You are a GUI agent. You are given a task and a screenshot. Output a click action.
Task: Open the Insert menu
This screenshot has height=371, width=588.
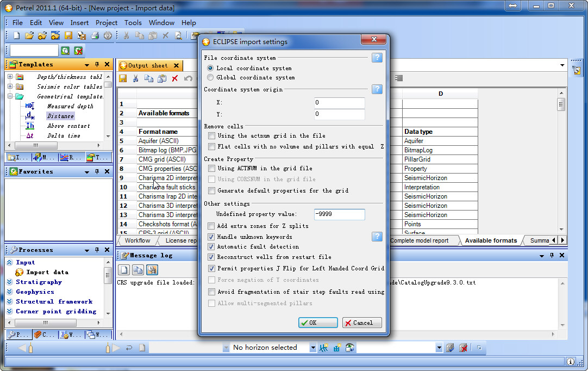click(79, 22)
